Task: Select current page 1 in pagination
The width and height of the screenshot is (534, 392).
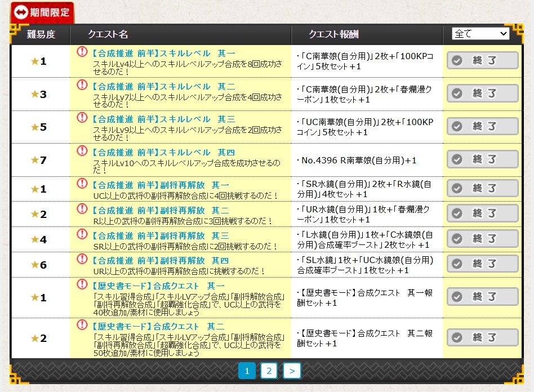Action: [247, 371]
